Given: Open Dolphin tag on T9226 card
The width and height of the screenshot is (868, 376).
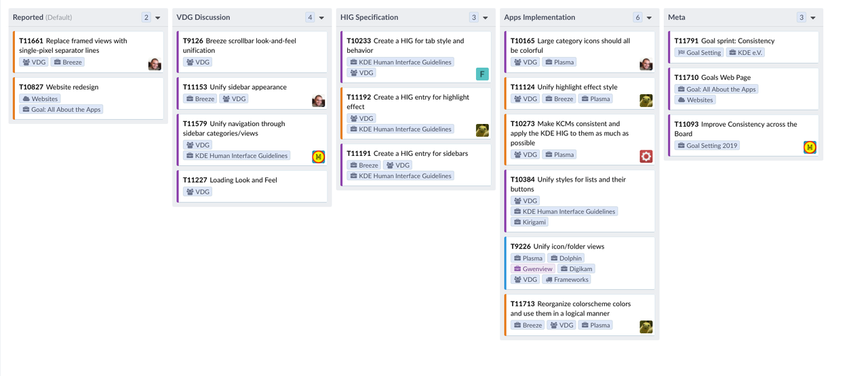Looking at the screenshot, I should 566,258.
